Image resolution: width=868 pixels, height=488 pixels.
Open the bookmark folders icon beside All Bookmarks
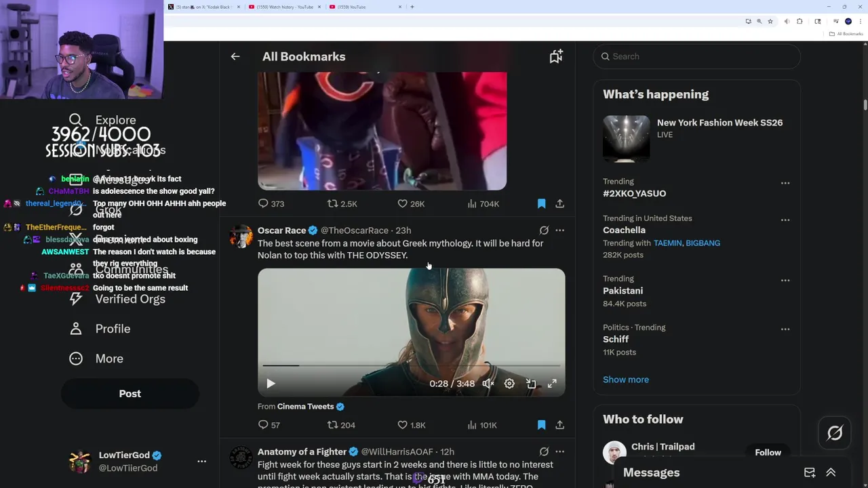click(556, 57)
